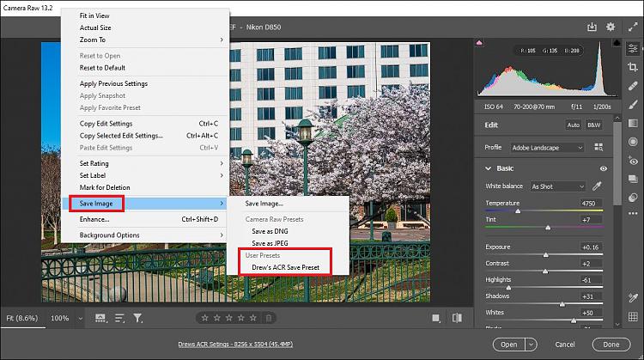Click the convert and save image icon

pyautogui.click(x=592, y=27)
